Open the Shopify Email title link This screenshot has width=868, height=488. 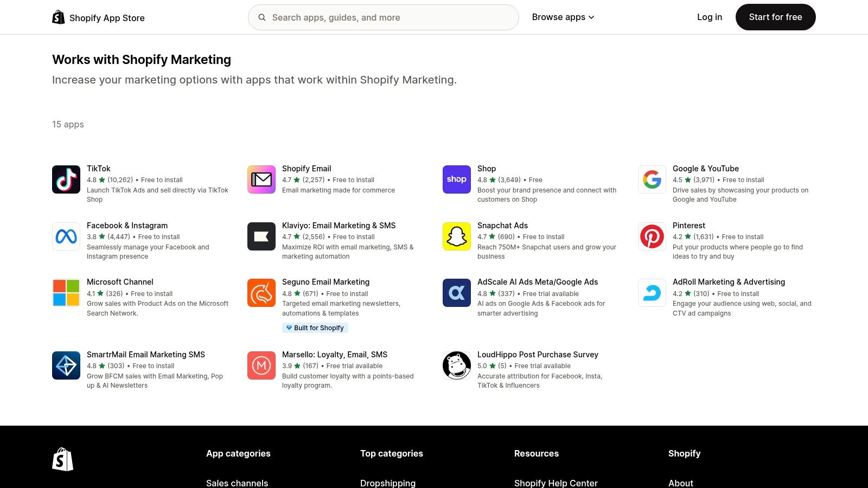click(307, 169)
